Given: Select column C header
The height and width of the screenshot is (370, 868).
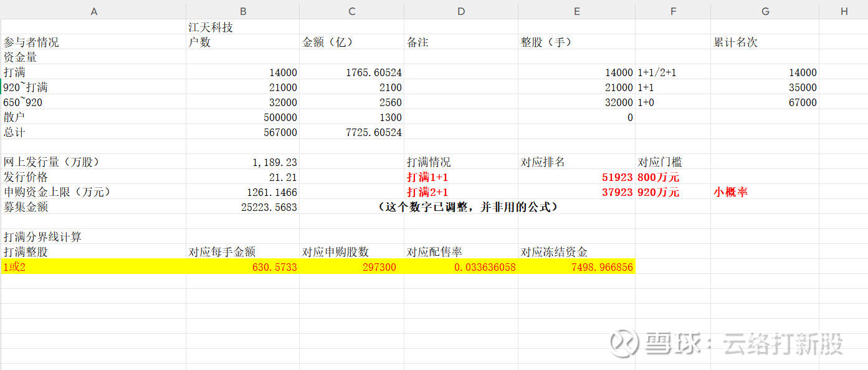Looking at the screenshot, I should (x=351, y=11).
